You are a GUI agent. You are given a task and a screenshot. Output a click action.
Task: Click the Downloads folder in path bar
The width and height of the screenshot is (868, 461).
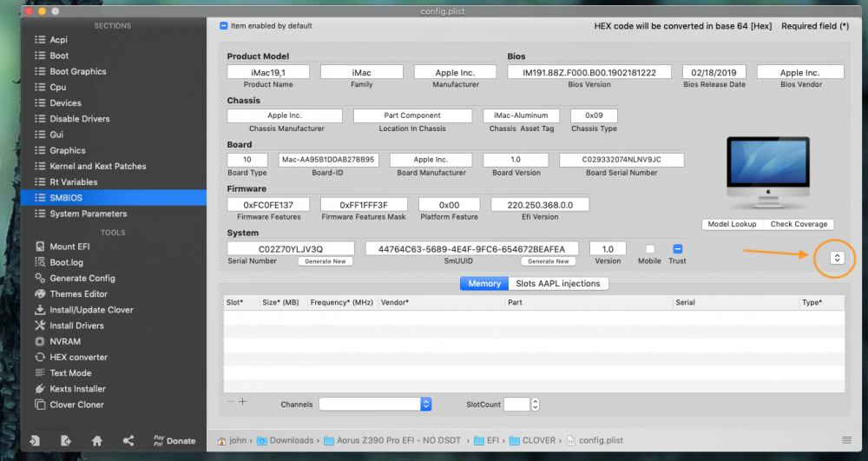(x=286, y=440)
